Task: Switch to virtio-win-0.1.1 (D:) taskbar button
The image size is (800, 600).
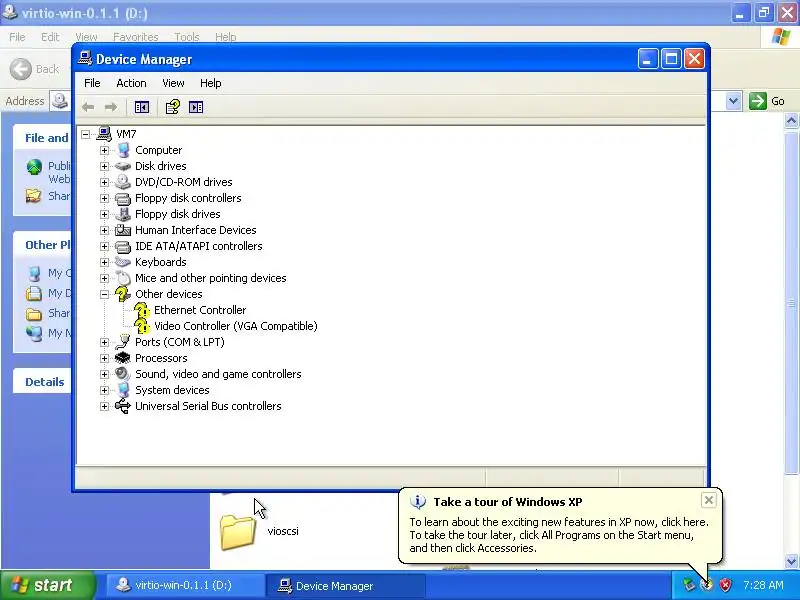Action: (186, 585)
